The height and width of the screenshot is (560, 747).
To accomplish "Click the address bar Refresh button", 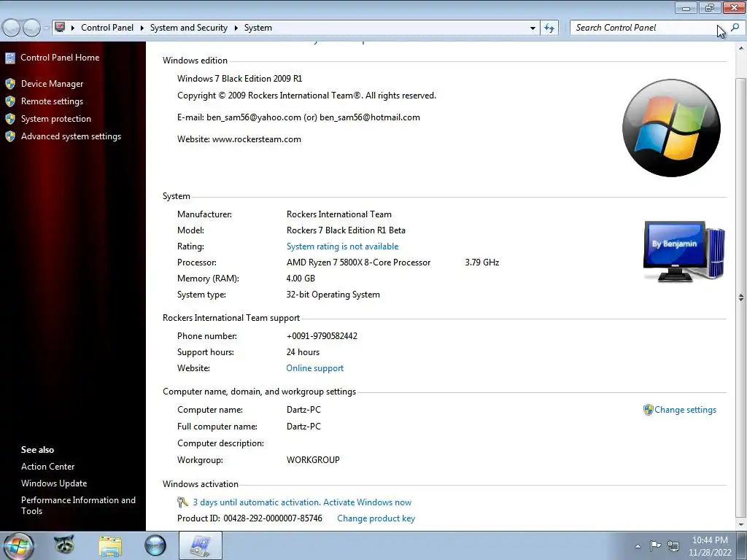I will pyautogui.click(x=549, y=28).
